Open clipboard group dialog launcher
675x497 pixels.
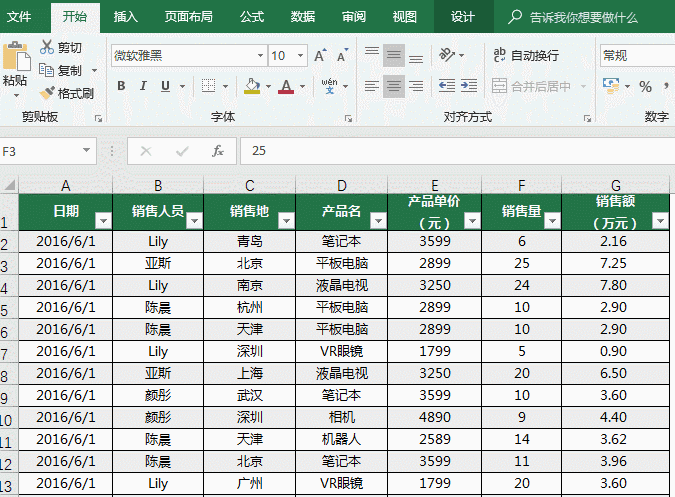pyautogui.click(x=99, y=118)
